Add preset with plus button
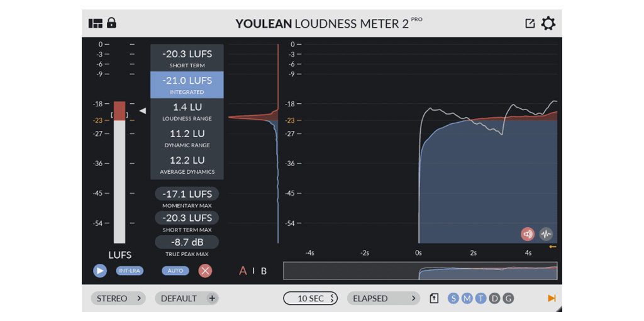Screen dimensions: 644x321 [x=212, y=298]
